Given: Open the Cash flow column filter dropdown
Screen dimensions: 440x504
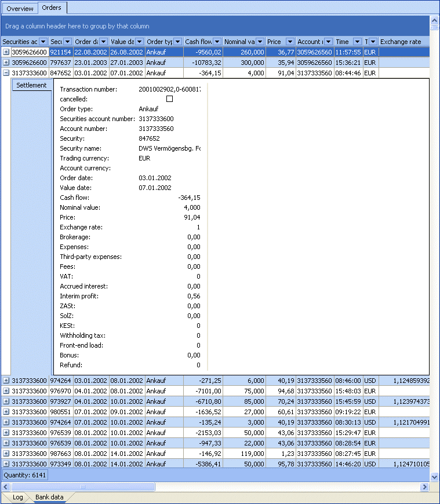Looking at the screenshot, I should coord(217,42).
